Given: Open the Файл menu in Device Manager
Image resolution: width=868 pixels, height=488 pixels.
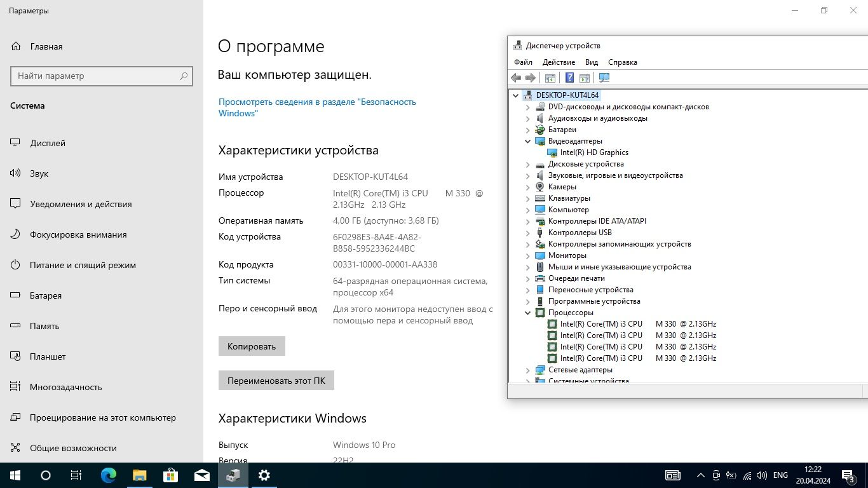Looking at the screenshot, I should pyautogui.click(x=523, y=62).
